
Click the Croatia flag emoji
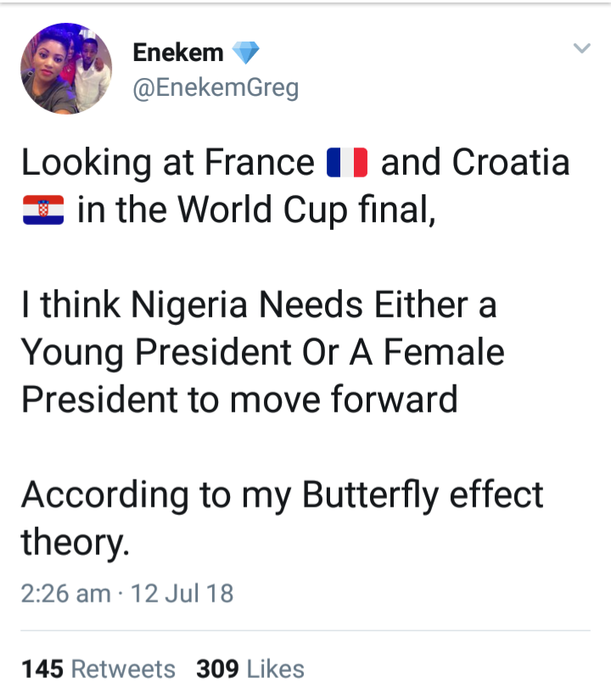click(x=42, y=209)
